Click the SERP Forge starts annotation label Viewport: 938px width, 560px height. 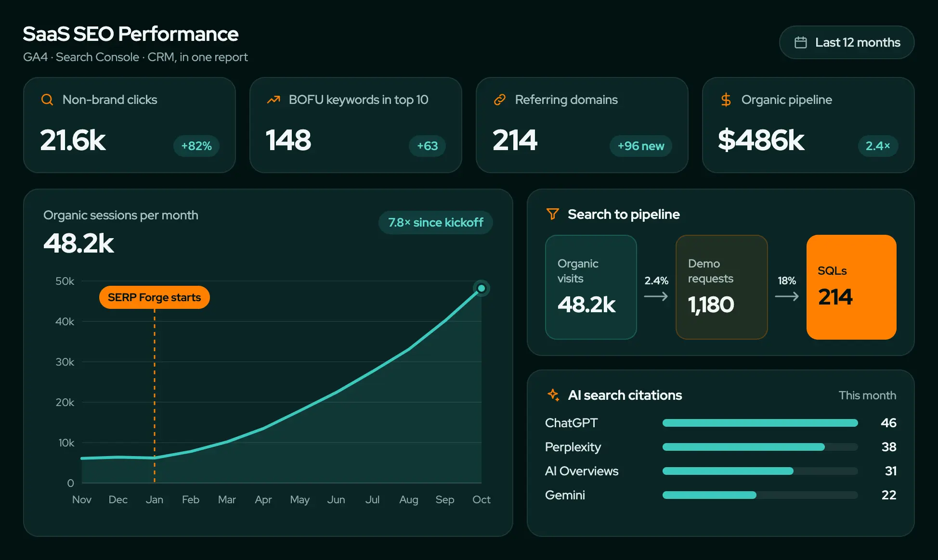pyautogui.click(x=154, y=297)
